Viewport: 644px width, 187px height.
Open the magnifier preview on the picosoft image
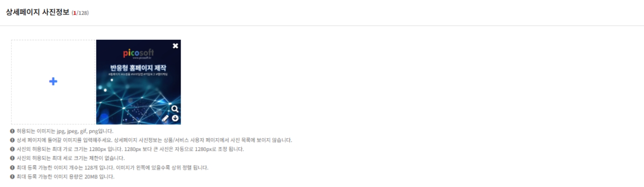point(175,109)
